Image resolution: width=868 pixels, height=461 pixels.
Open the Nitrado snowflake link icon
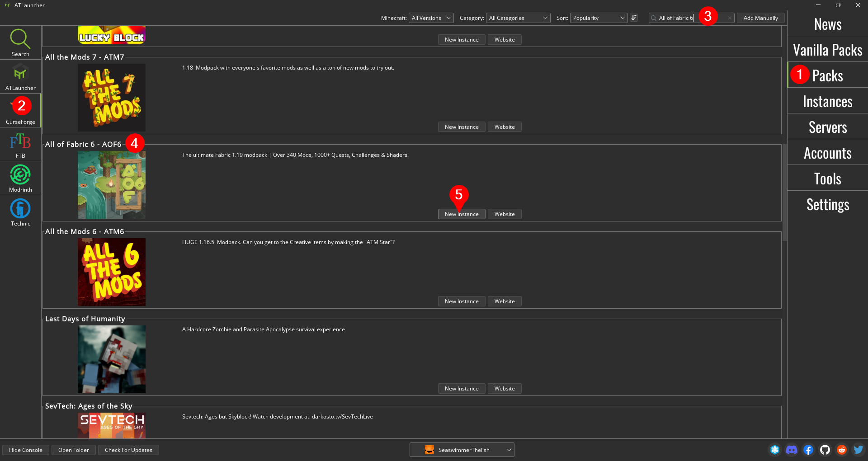(775, 450)
